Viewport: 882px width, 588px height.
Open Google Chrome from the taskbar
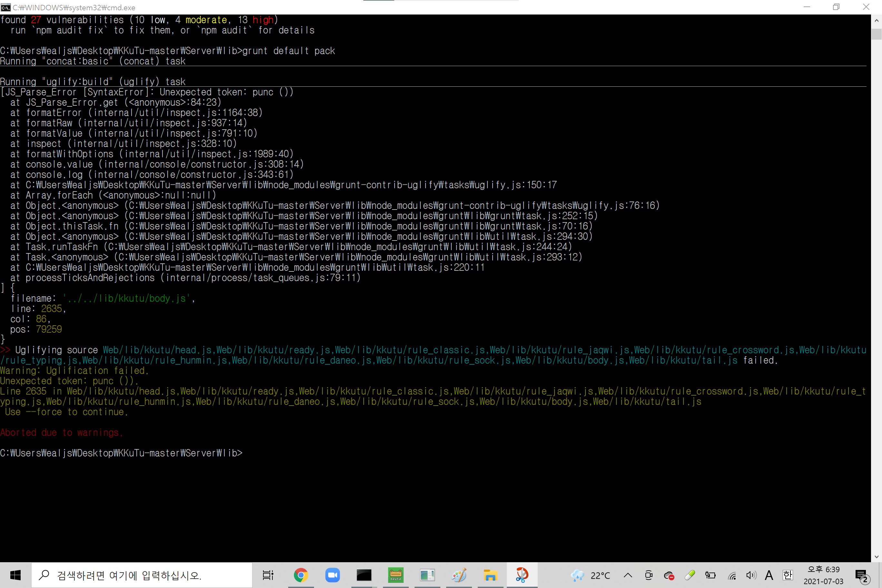pyautogui.click(x=301, y=575)
